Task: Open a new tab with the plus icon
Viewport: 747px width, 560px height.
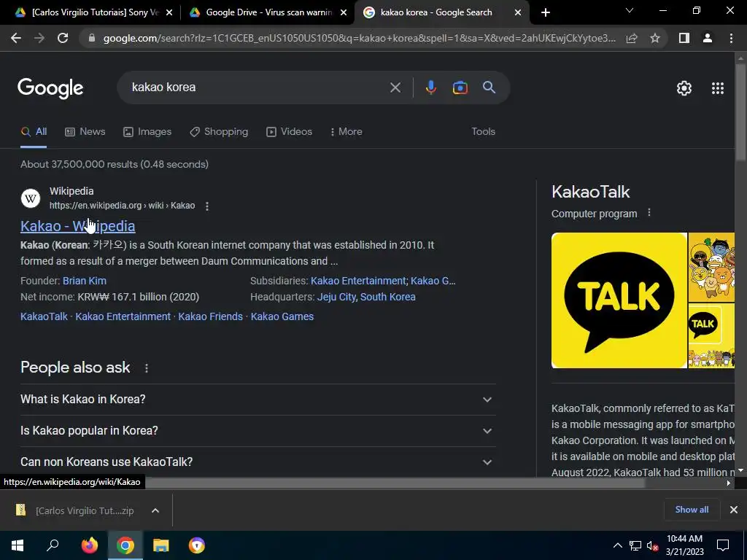Action: point(546,13)
